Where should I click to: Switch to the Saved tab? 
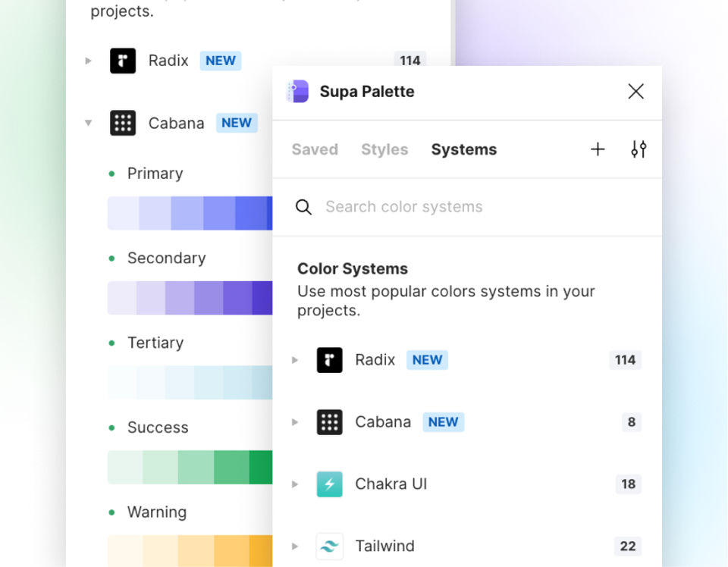tap(315, 149)
